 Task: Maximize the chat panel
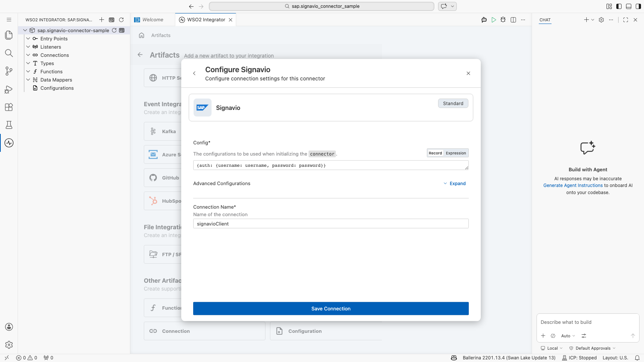[x=626, y=20]
